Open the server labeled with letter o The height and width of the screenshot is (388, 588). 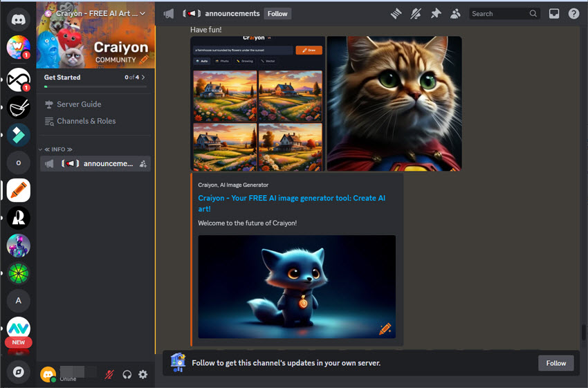pos(18,163)
